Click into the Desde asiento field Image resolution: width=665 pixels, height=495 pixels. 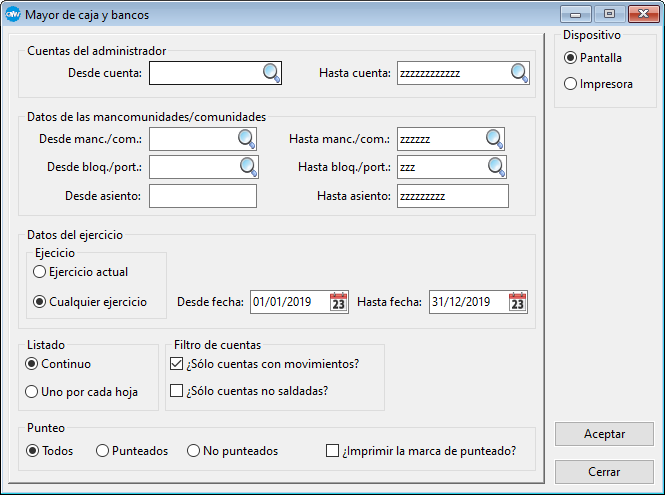point(203,196)
